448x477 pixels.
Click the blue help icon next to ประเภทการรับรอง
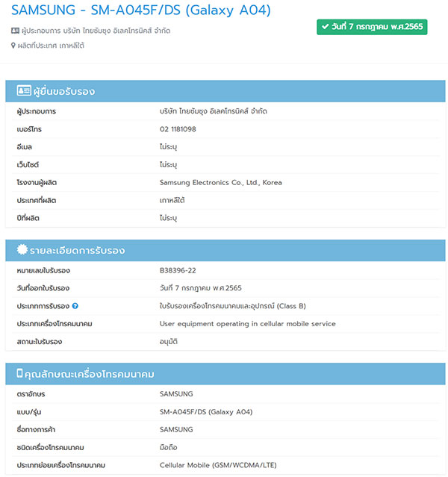[75, 306]
